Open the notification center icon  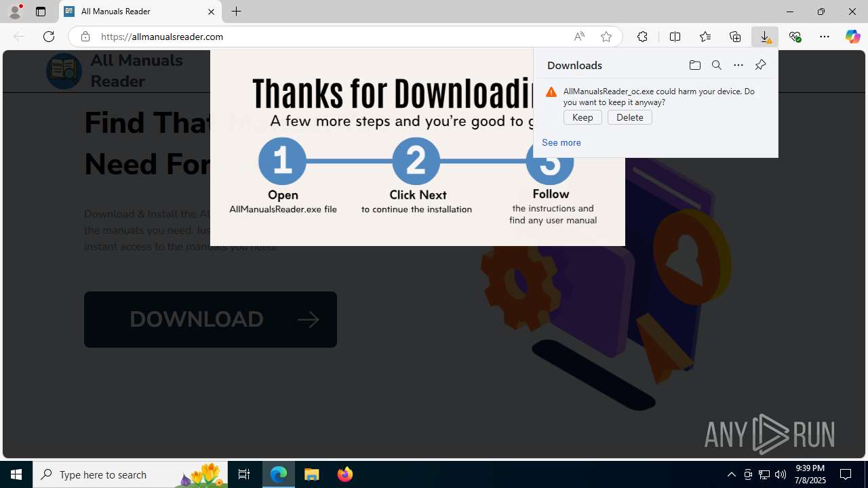click(x=846, y=474)
